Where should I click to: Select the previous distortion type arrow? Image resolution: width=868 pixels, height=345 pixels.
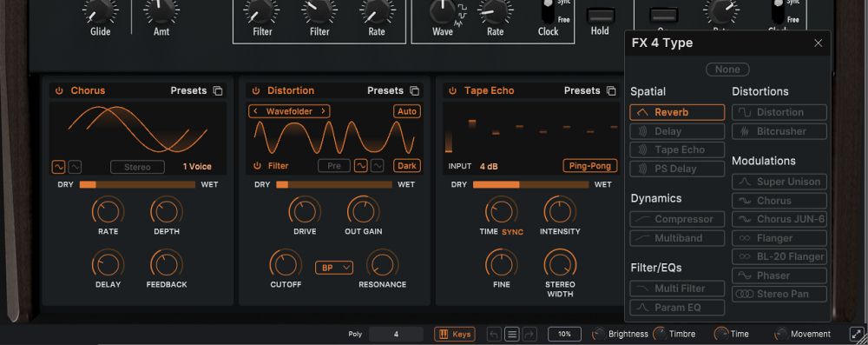point(255,111)
